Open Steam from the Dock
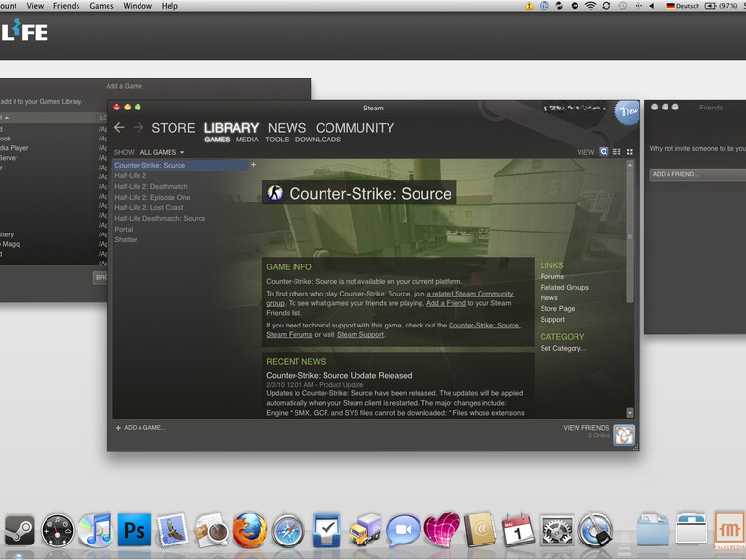The height and width of the screenshot is (560, 746). pos(19,531)
